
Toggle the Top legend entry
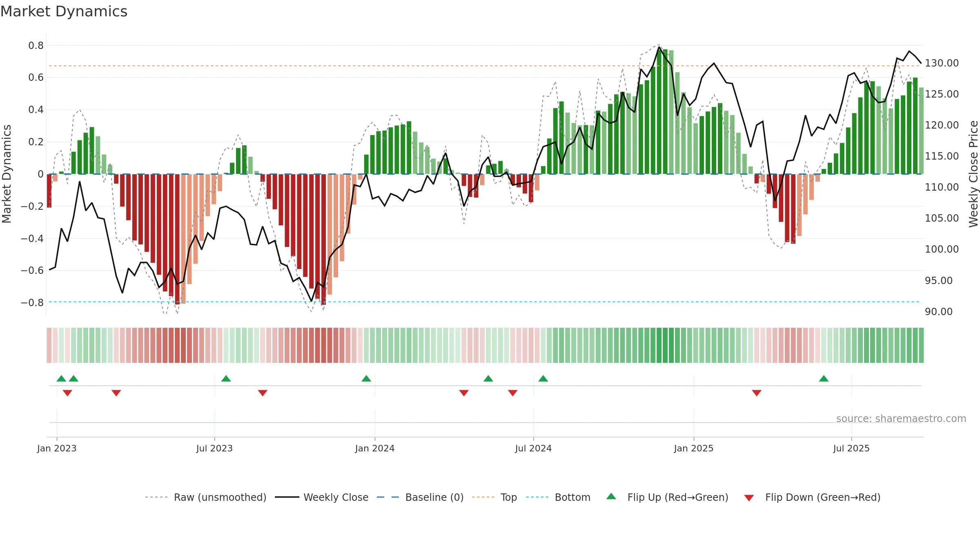(494, 497)
